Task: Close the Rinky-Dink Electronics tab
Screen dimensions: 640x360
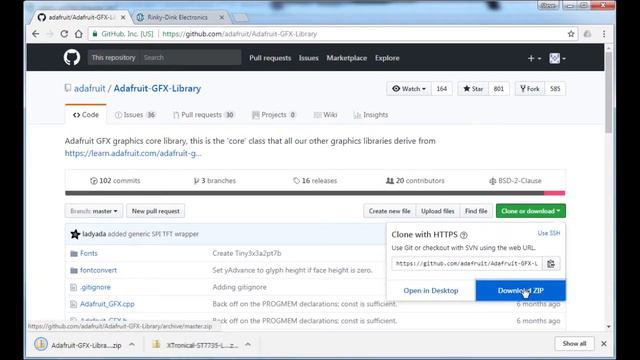Action: tap(222, 17)
